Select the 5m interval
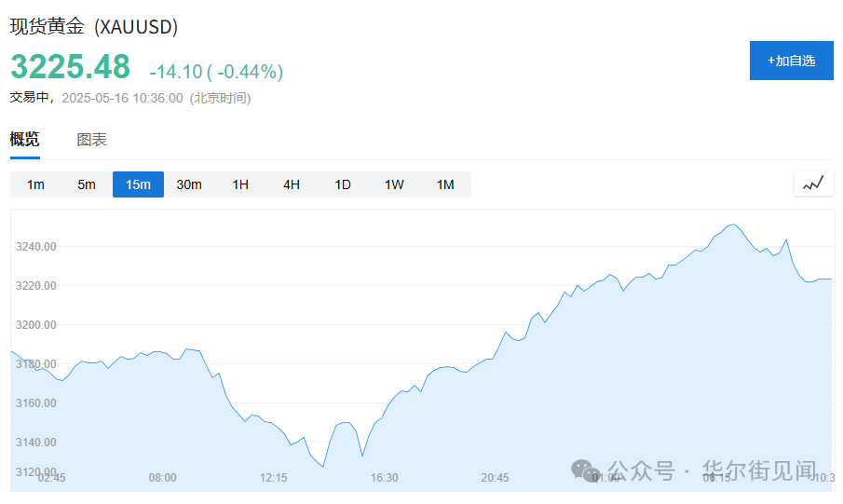 (x=87, y=184)
